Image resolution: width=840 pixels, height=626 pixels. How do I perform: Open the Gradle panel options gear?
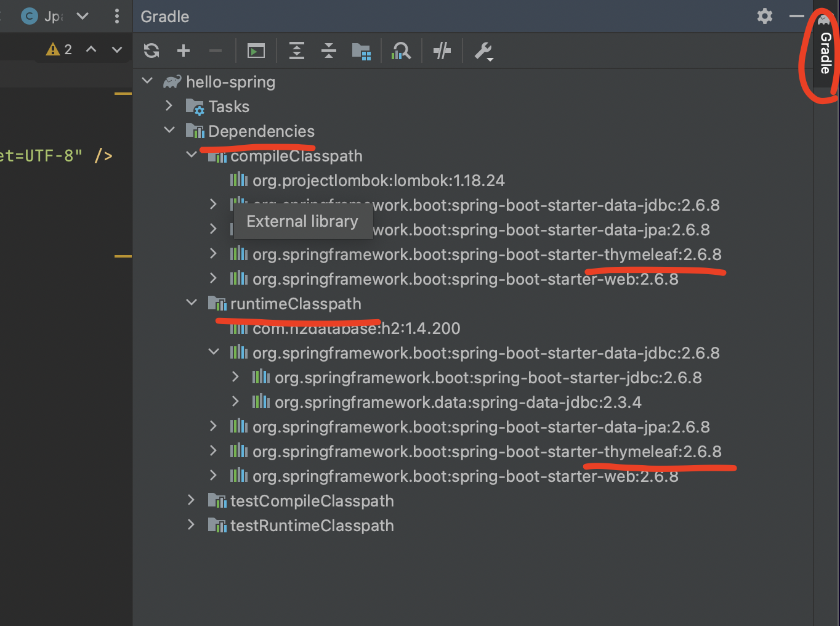[x=765, y=16]
